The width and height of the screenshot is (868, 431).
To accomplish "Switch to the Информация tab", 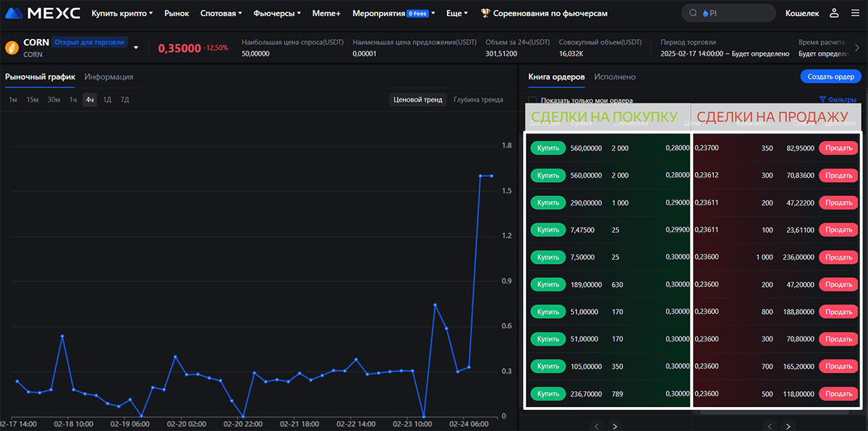I will point(109,77).
